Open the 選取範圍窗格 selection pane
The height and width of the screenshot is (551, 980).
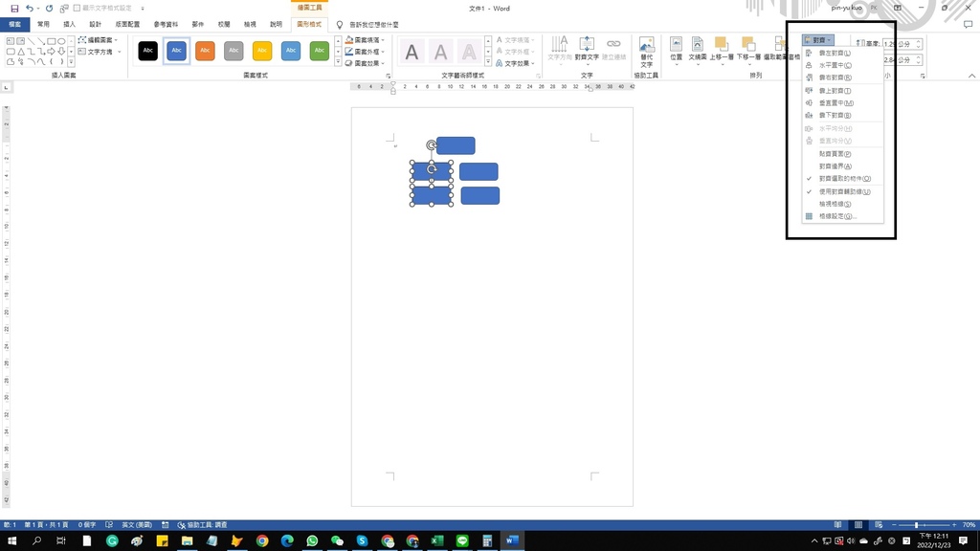click(x=781, y=50)
